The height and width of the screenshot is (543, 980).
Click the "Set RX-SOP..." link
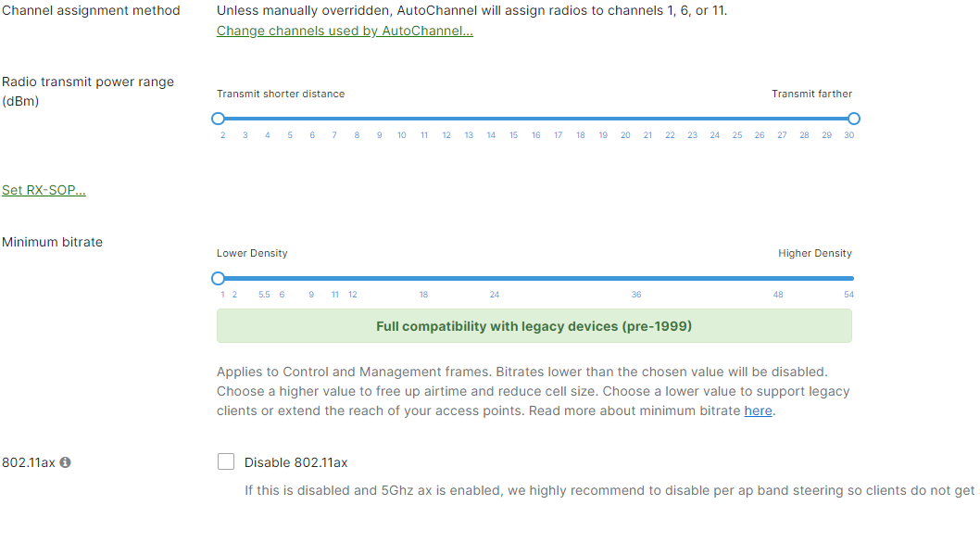[x=44, y=189]
